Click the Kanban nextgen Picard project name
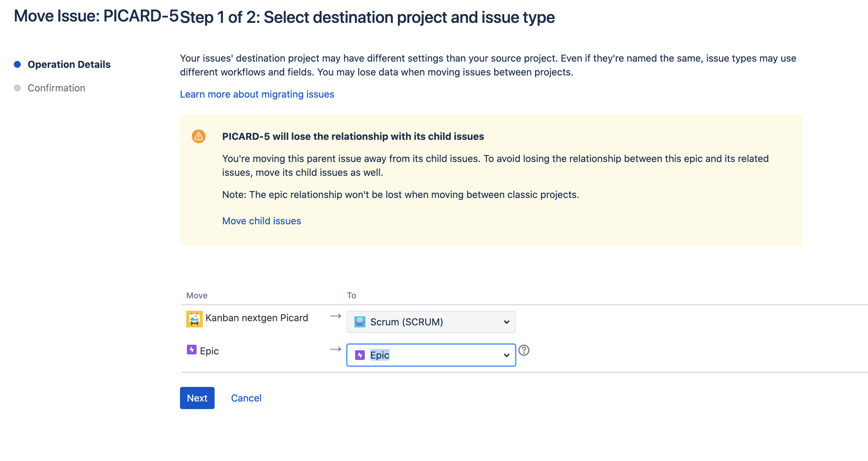868x461 pixels. 256,318
